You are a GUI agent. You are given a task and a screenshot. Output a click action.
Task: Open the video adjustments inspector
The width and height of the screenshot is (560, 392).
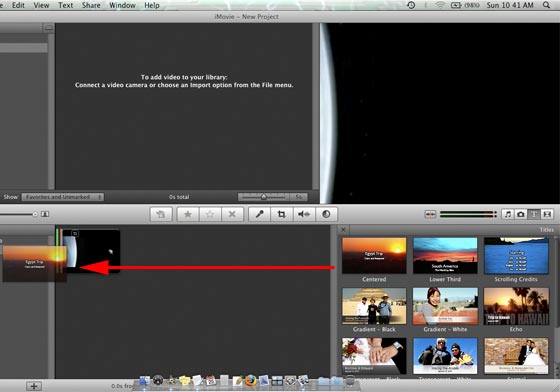(326, 214)
